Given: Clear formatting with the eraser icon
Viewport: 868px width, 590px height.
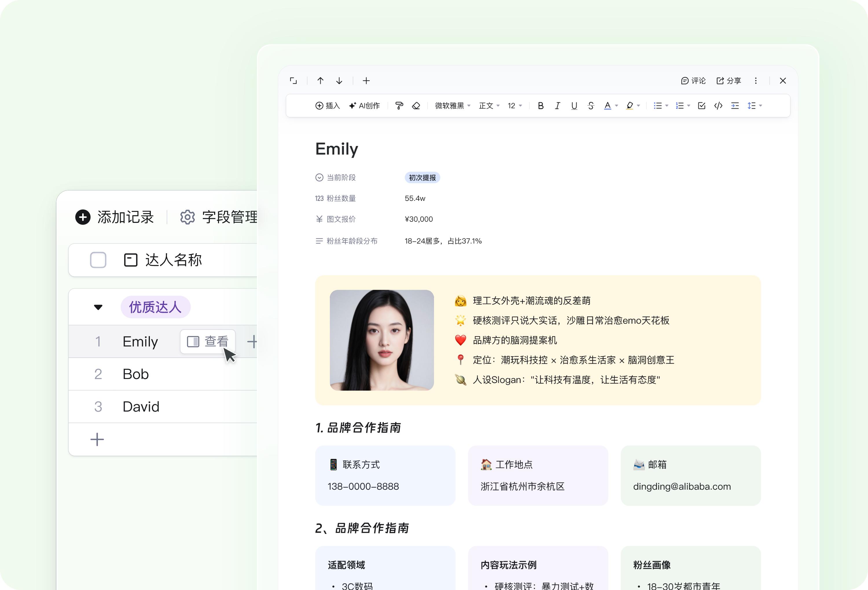Looking at the screenshot, I should pyautogui.click(x=416, y=106).
